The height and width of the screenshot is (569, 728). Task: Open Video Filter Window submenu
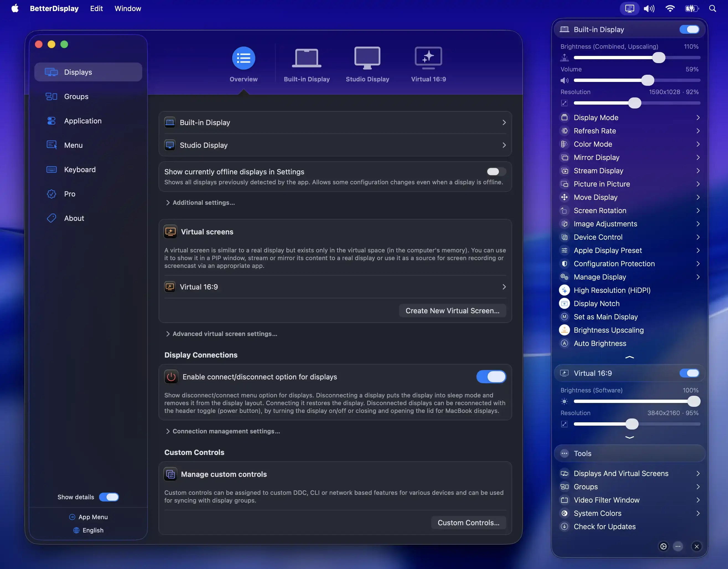point(630,500)
